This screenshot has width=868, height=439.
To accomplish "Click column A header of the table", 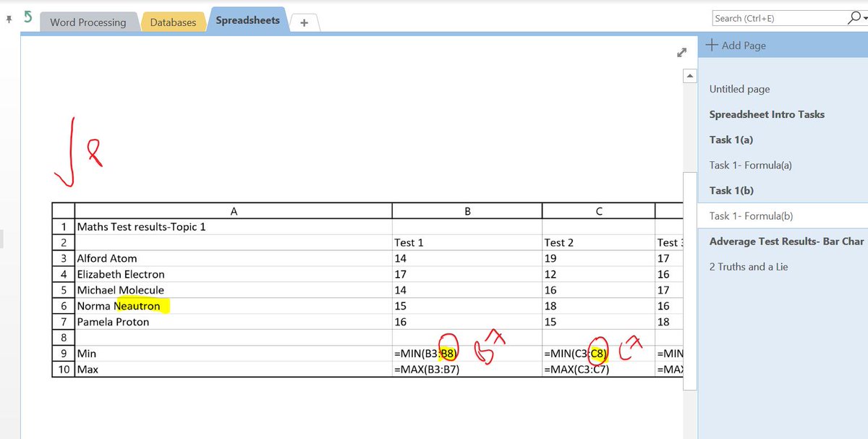I will point(233,211).
